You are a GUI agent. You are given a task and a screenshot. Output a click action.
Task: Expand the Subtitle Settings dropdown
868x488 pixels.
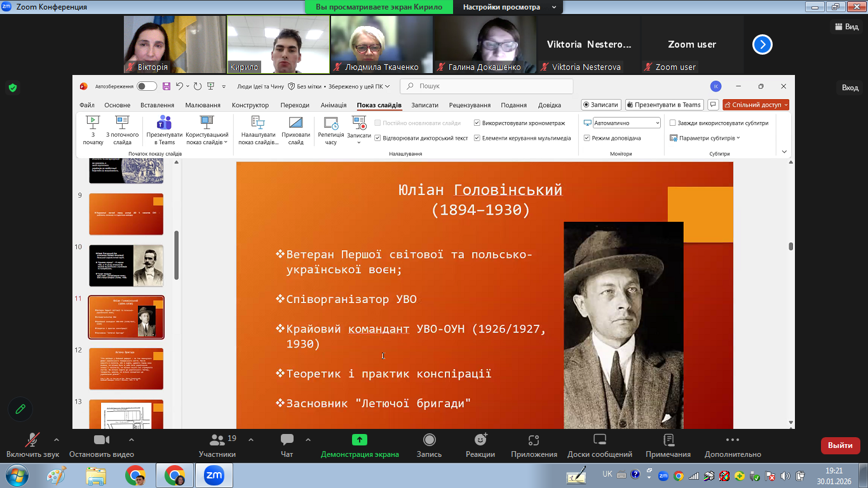709,138
